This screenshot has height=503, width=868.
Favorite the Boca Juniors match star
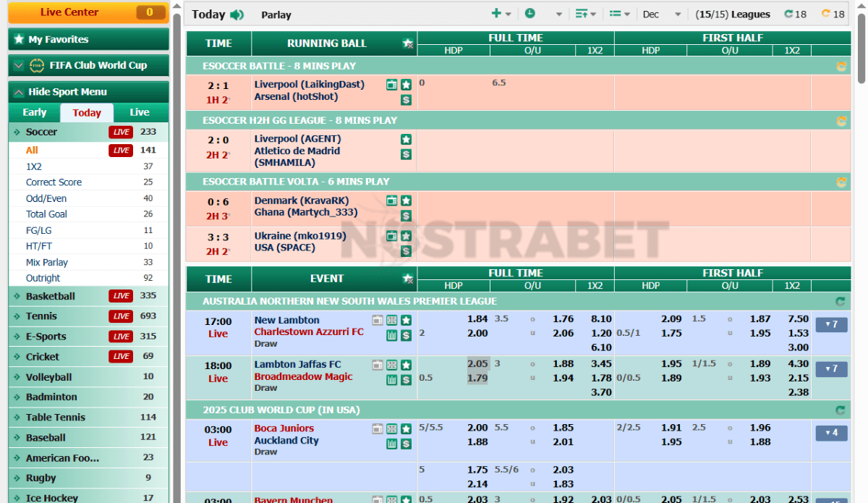[406, 428]
